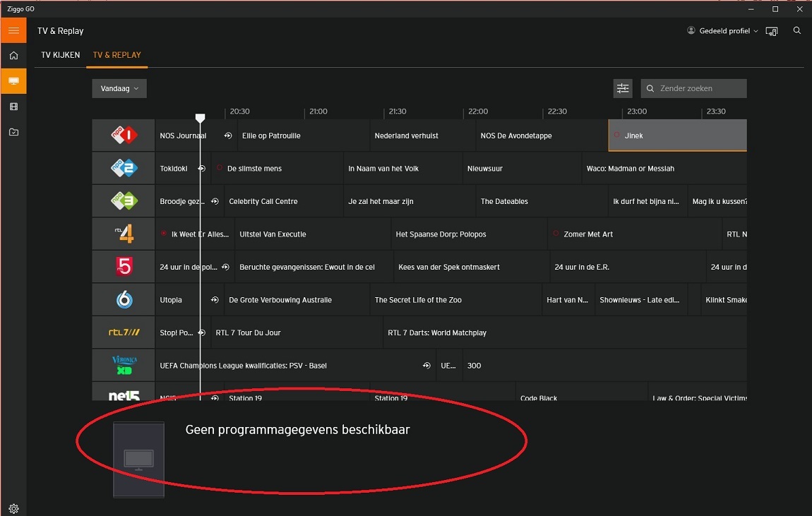812x516 pixels.
Task: Open program 300 on Veronica
Action: click(605, 366)
